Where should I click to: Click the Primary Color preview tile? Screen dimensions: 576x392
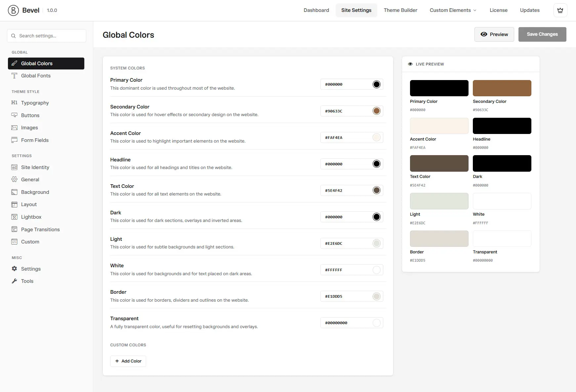[x=439, y=88]
